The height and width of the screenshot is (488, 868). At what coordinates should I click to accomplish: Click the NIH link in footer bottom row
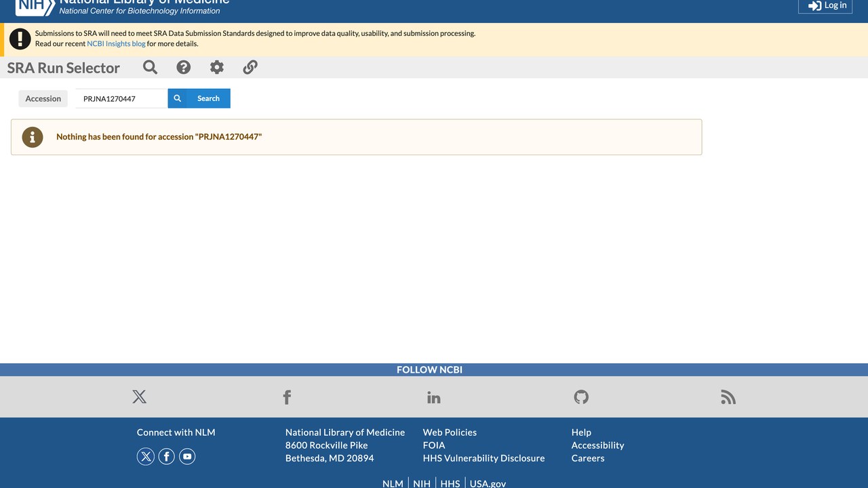[422, 484]
